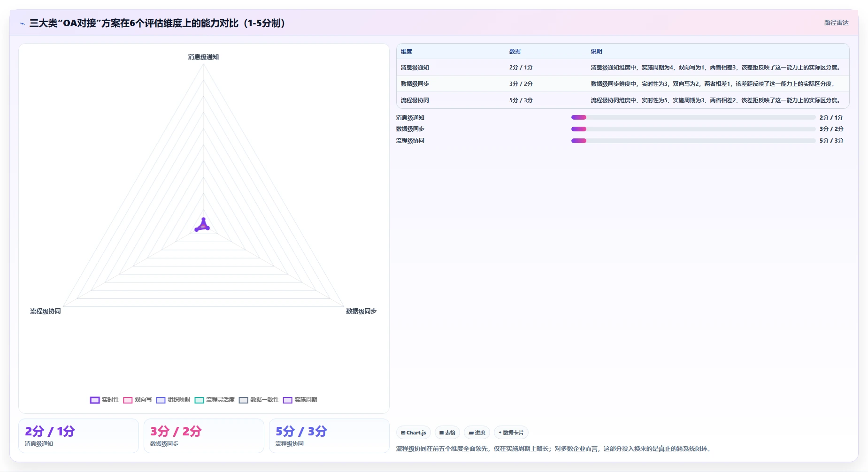Click the small icon before the chart title

pyautogui.click(x=22, y=23)
